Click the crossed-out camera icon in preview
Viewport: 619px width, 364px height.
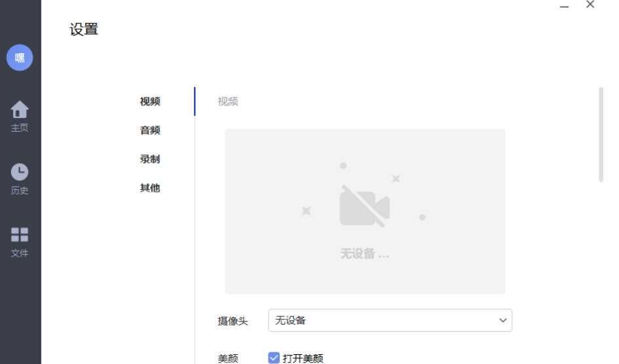pos(364,206)
